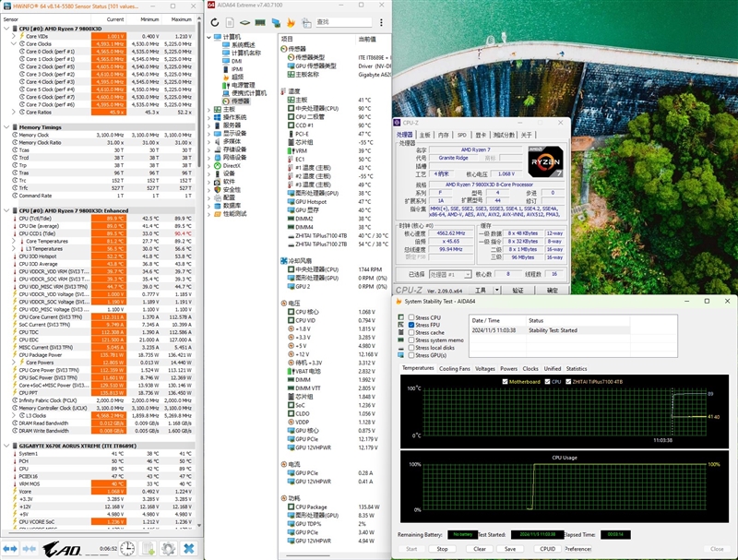Collapse the 计算机 tree node in AIDA64
738x560 pixels.
[209, 37]
